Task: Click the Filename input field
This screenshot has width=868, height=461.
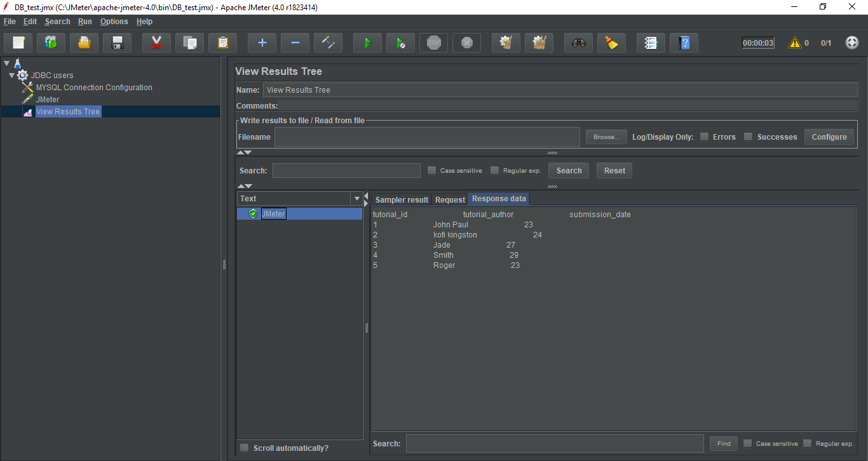Action: pos(427,137)
